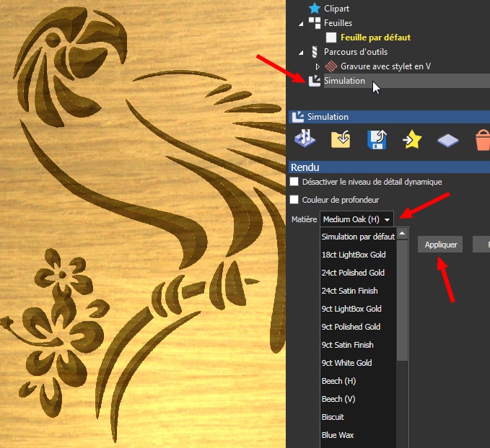Choose 18ct LightBox Gold material
This screenshot has width=490, height=448.
pos(358,255)
